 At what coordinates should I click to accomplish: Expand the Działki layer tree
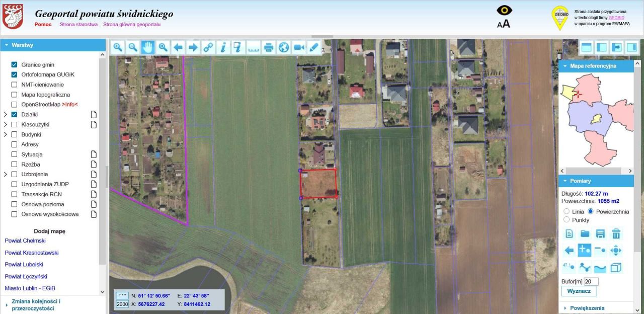(6, 115)
